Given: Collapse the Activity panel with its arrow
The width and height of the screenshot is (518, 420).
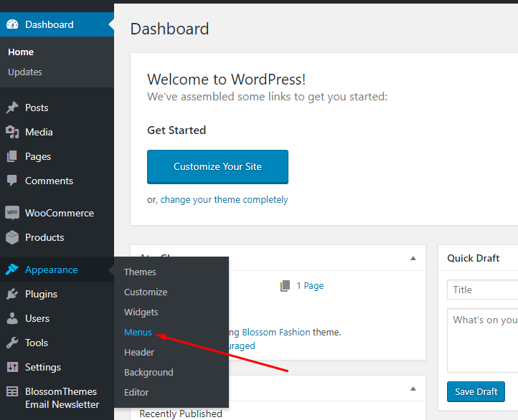Looking at the screenshot, I should [x=413, y=388].
